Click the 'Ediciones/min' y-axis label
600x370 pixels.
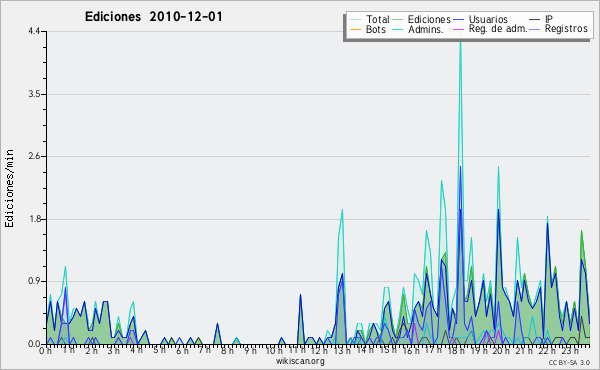click(x=9, y=188)
